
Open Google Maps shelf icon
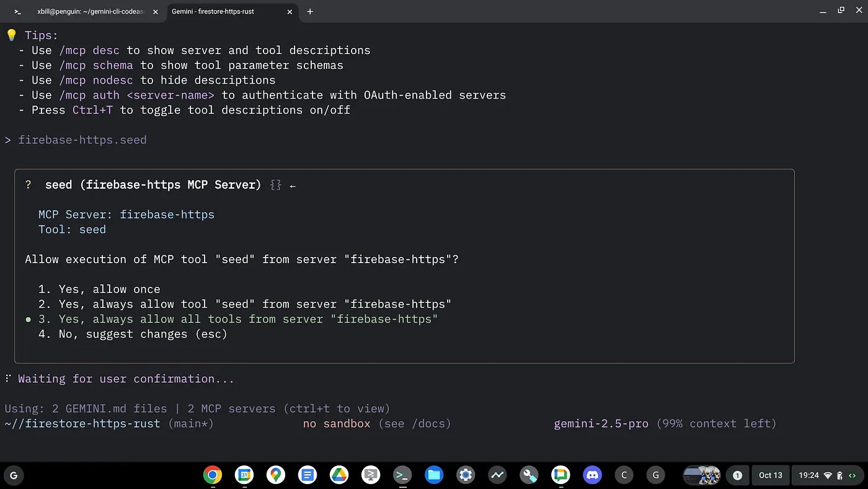(276, 475)
